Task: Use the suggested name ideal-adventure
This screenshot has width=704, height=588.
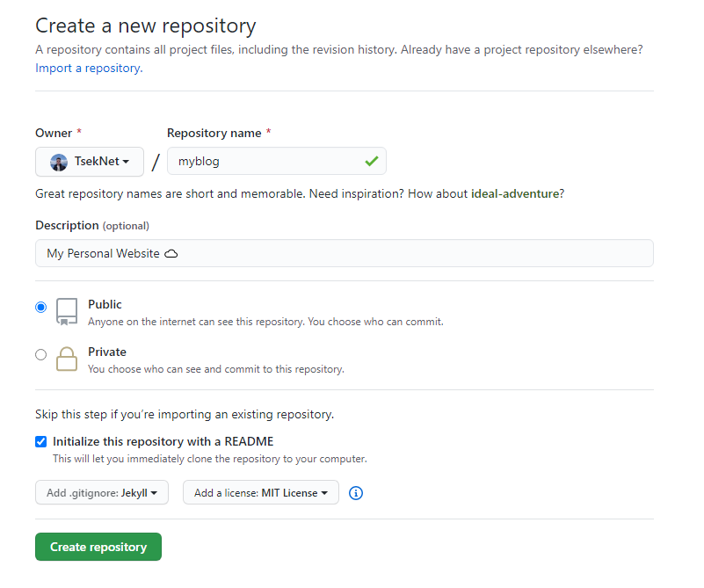Action: (515, 193)
